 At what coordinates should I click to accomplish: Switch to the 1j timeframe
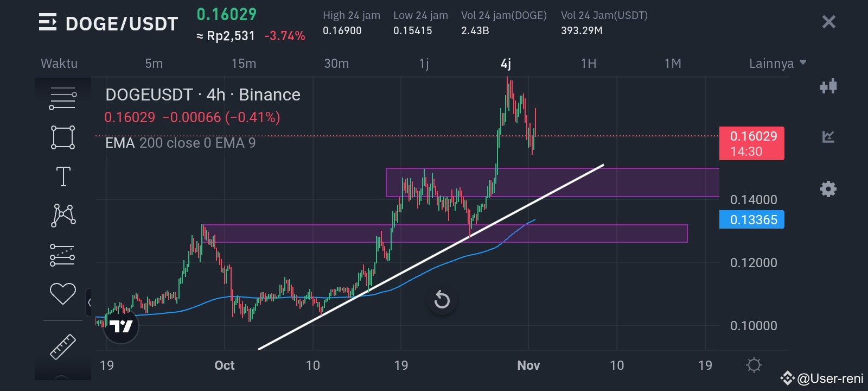point(424,64)
